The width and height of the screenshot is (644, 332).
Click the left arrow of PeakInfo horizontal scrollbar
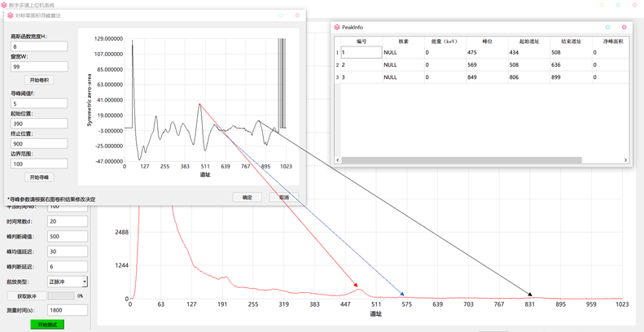click(338, 160)
